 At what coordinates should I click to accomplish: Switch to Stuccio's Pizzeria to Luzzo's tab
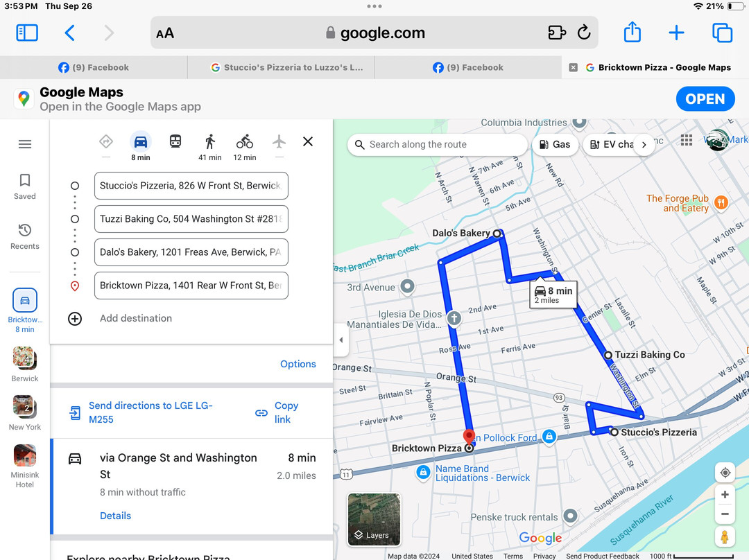click(x=281, y=67)
